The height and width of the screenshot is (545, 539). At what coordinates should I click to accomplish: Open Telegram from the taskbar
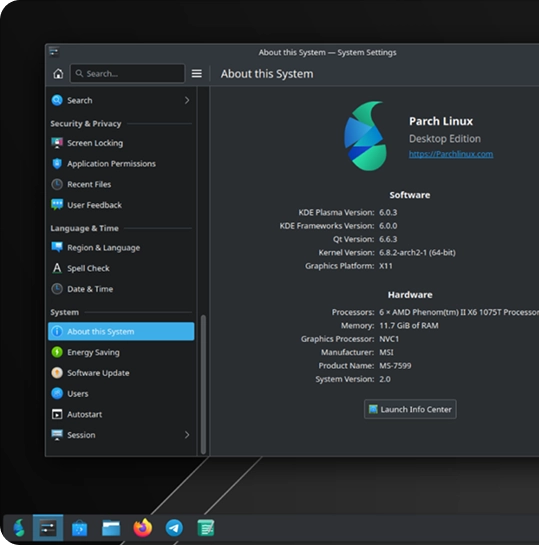174,528
